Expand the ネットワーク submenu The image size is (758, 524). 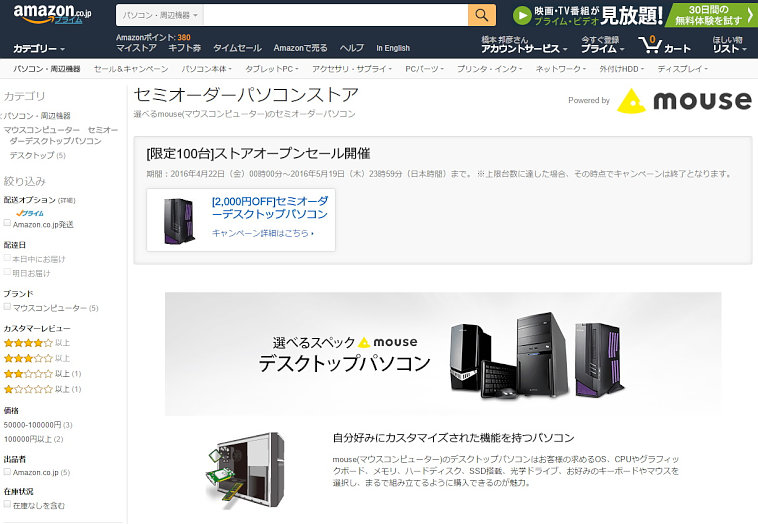(560, 69)
